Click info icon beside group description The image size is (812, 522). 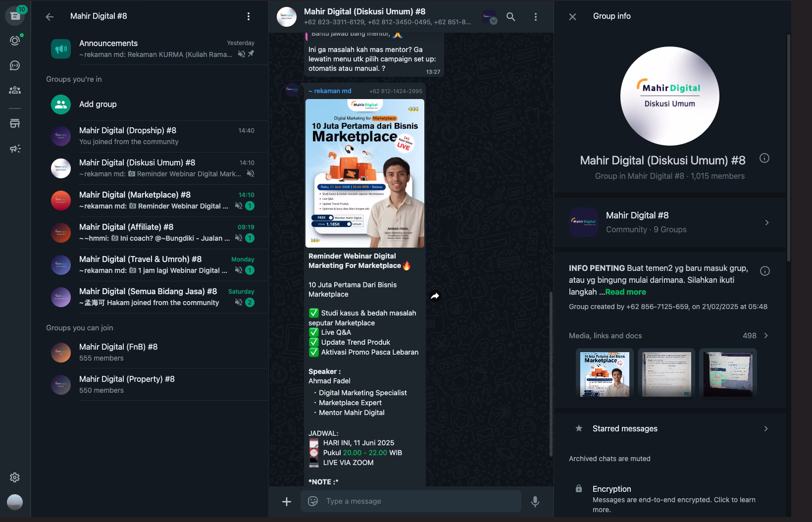click(x=765, y=271)
